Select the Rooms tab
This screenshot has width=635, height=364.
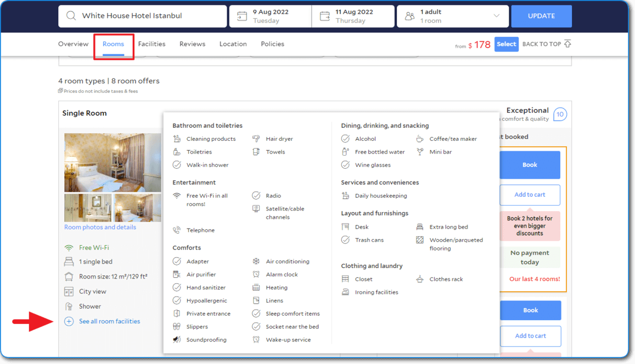[114, 44]
